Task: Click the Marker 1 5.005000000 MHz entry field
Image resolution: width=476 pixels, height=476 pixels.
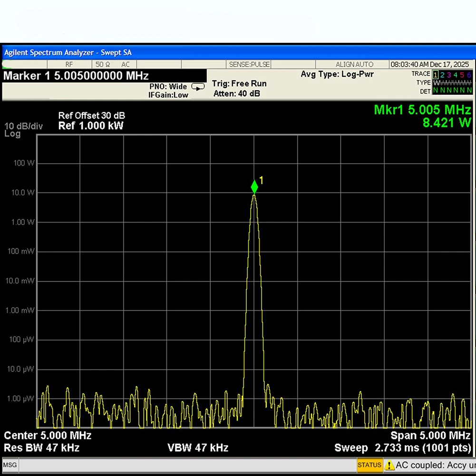Action: pos(105,76)
